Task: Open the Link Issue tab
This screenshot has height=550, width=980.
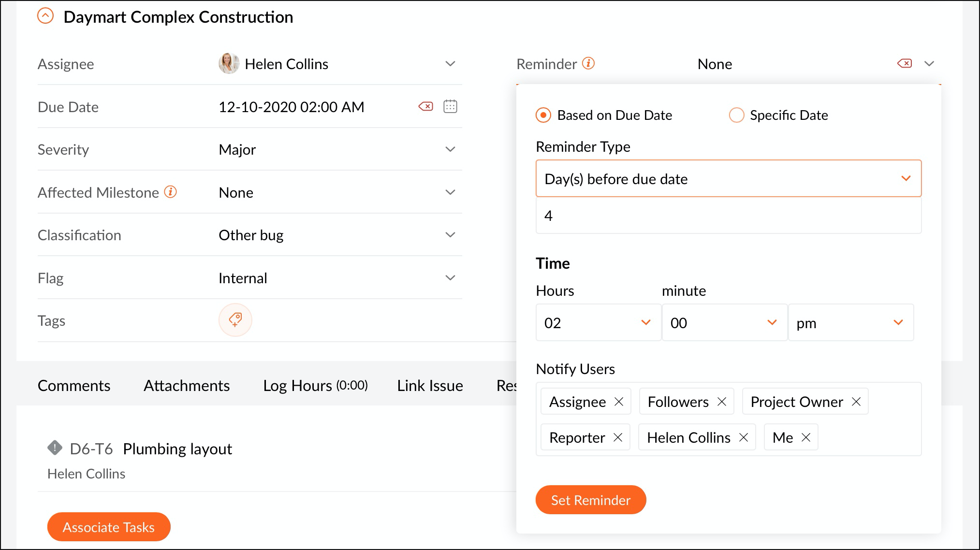Action: (x=430, y=386)
